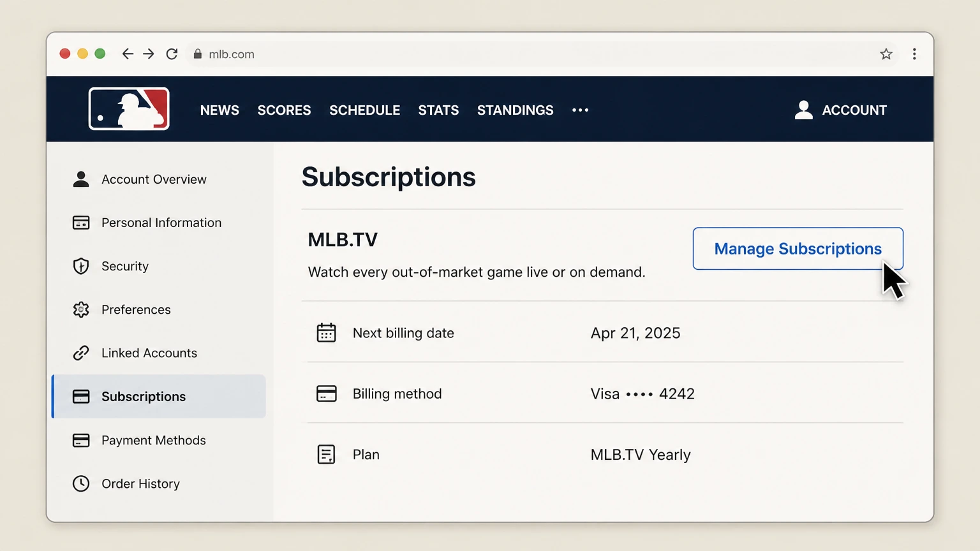Open the STANDINGS navigation item
980x551 pixels.
[x=515, y=110]
